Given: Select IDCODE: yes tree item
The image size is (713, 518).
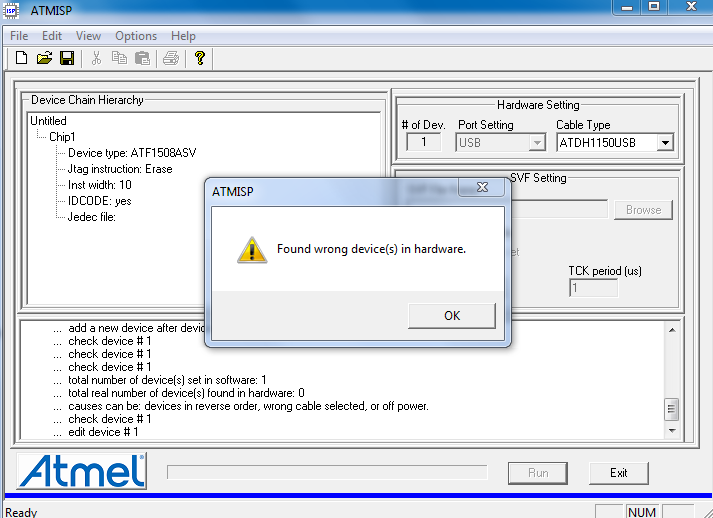Looking at the screenshot, I should tap(100, 201).
